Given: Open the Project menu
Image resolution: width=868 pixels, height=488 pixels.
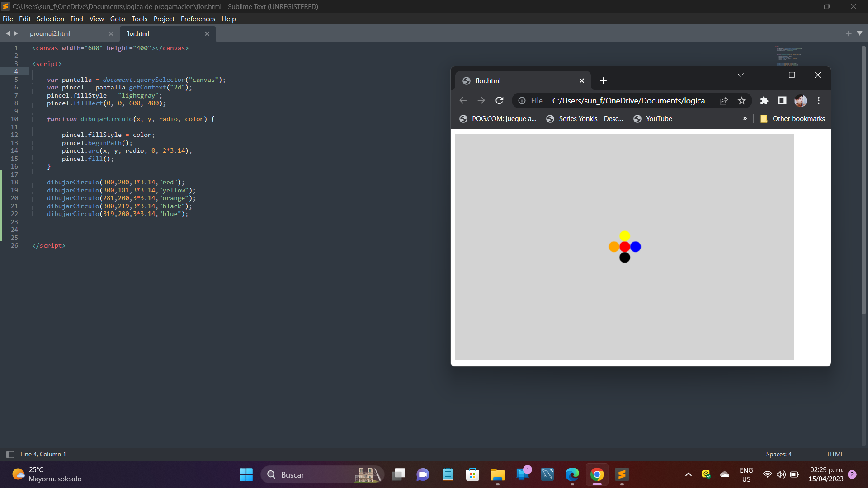Looking at the screenshot, I should (164, 19).
